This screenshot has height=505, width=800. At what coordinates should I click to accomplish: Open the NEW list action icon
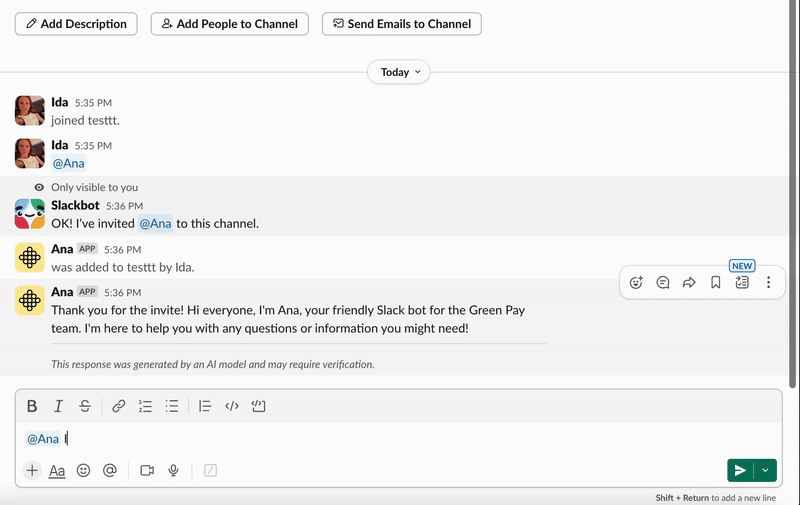coord(742,282)
